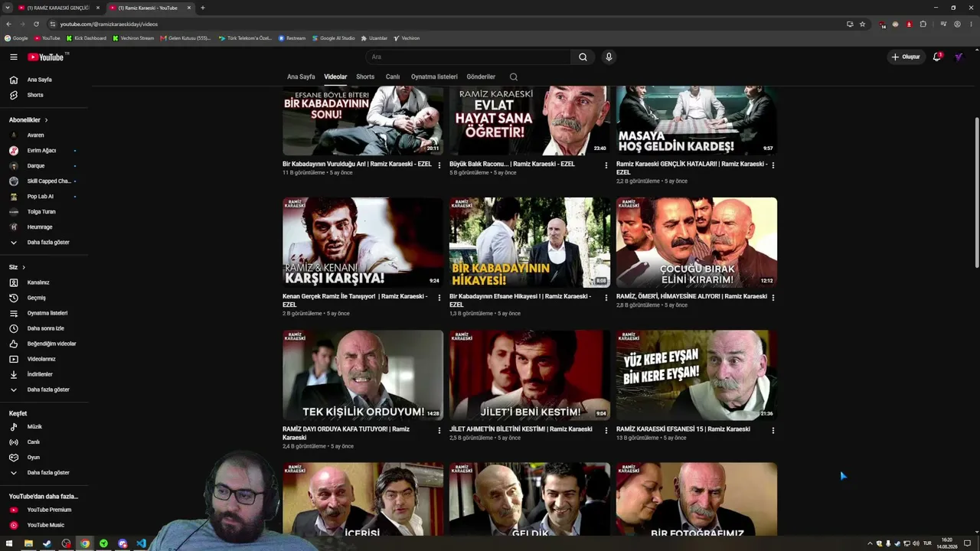This screenshot has height=551, width=980.
Task: Open the Chrome three-dot menu
Action: pos(970,24)
